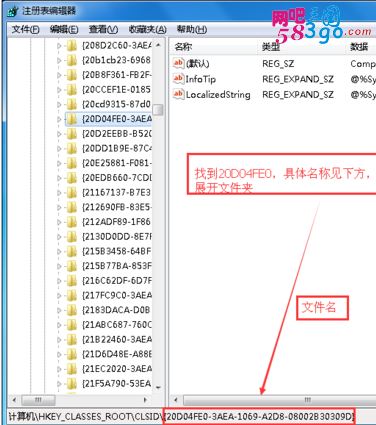This screenshot has height=425, width=376.
Task: Click folder icon of {20cd9315-87d0 key
Action: [x=71, y=104]
